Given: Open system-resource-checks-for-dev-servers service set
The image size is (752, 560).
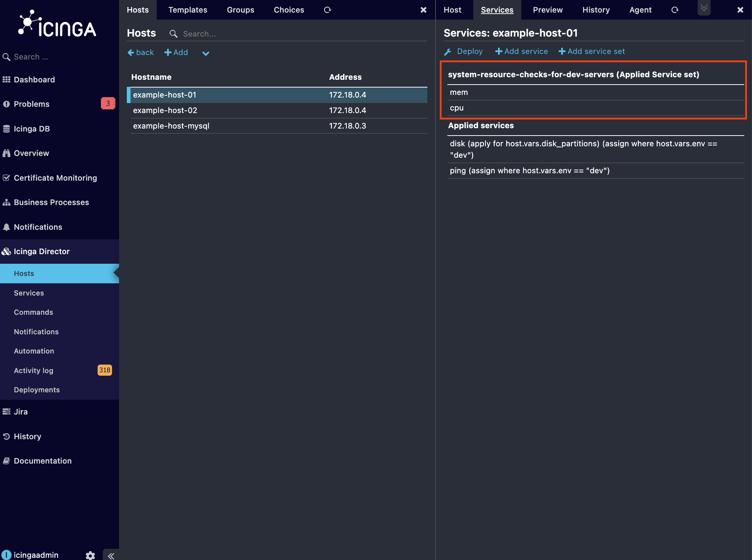Looking at the screenshot, I should (573, 75).
